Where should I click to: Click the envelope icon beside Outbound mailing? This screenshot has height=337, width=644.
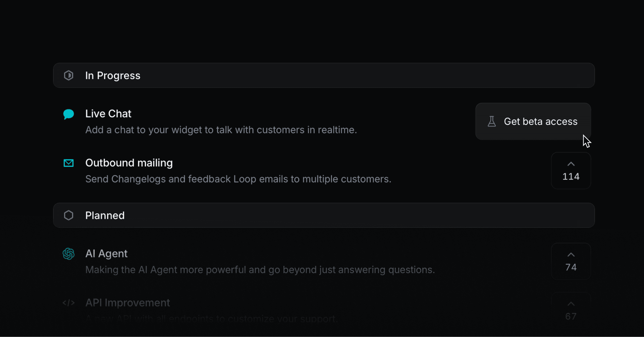(x=68, y=163)
